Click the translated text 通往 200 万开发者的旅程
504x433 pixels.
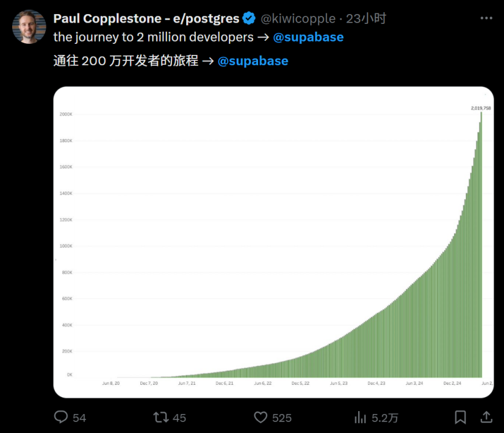[x=126, y=61]
